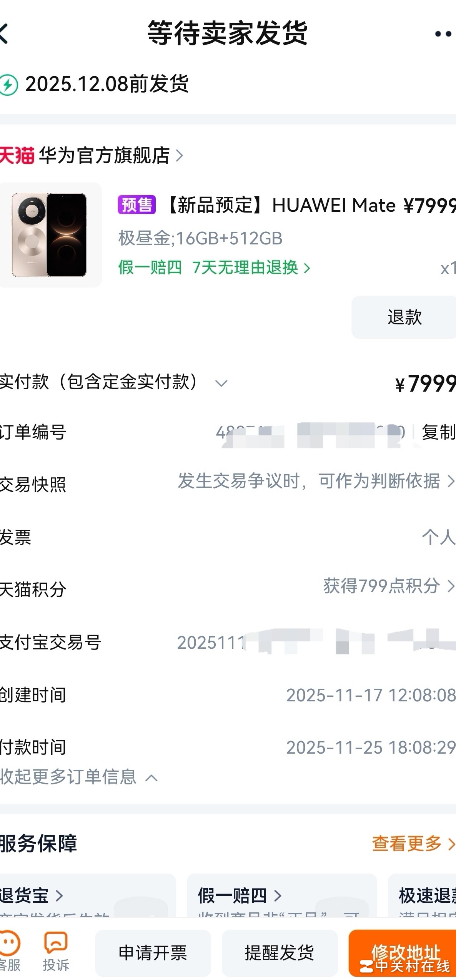Image resolution: width=456 pixels, height=980 pixels.
Task: Open 假一赔四 7天无理由退换 guarantee details
Action: pos(214,267)
